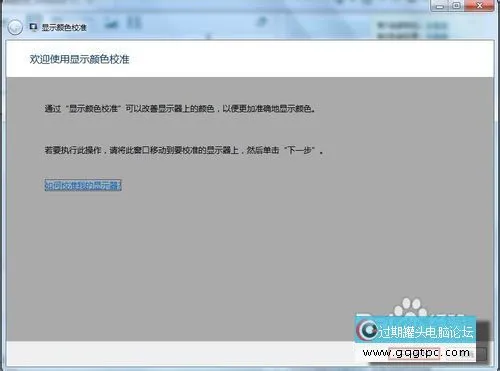Close the 显示颜色校准 window
This screenshot has height=371, width=500.
tap(479, 6)
